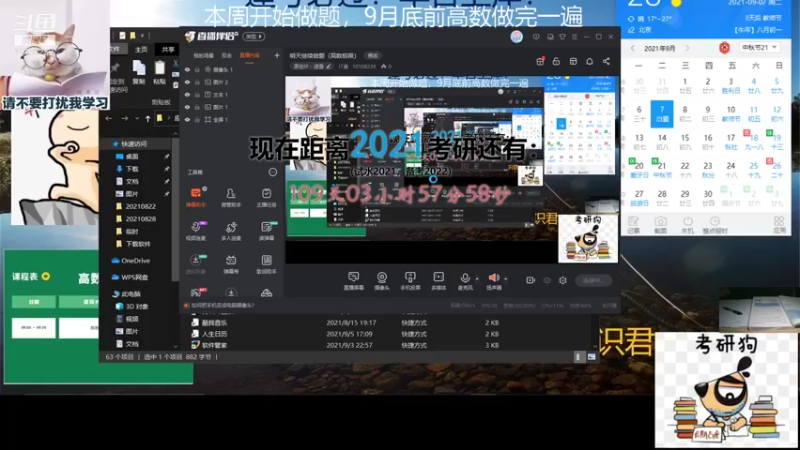Add a 多媒体 media source
Image resolution: width=800 pixels, height=450 pixels.
tap(439, 281)
